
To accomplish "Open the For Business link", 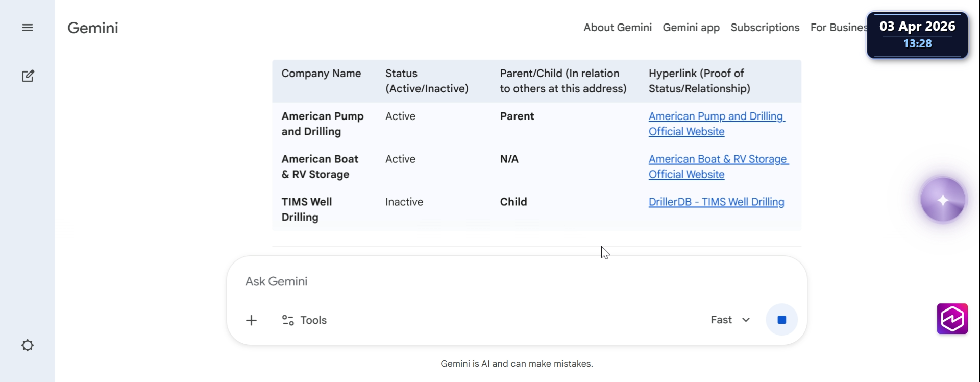I will [838, 28].
